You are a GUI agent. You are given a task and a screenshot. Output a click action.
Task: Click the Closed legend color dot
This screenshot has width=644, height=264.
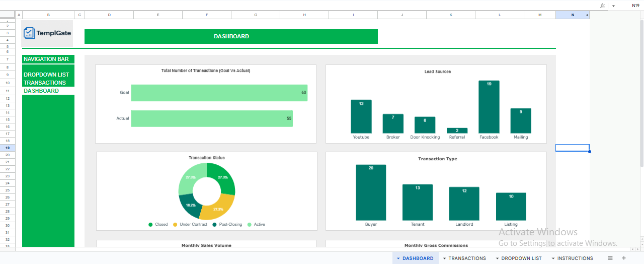[150, 224]
